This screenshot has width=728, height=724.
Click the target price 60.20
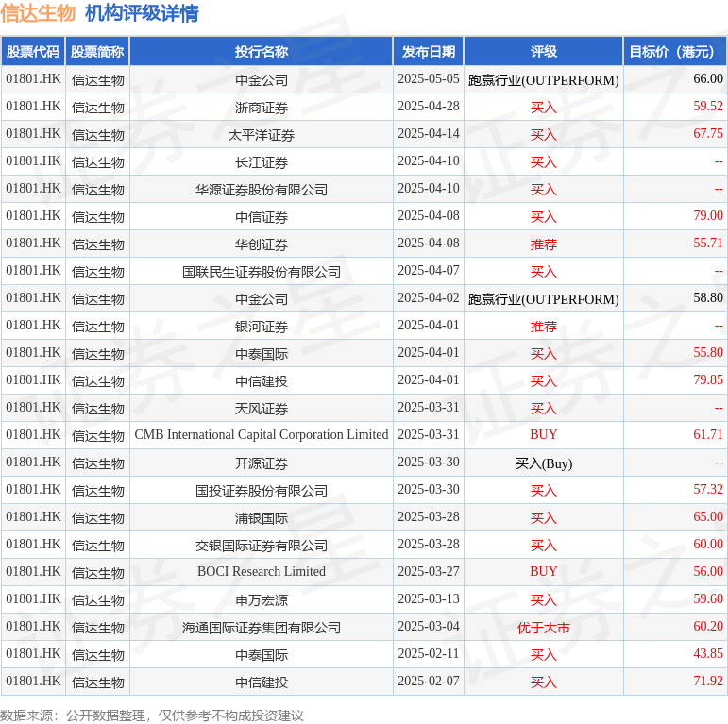pyautogui.click(x=708, y=627)
